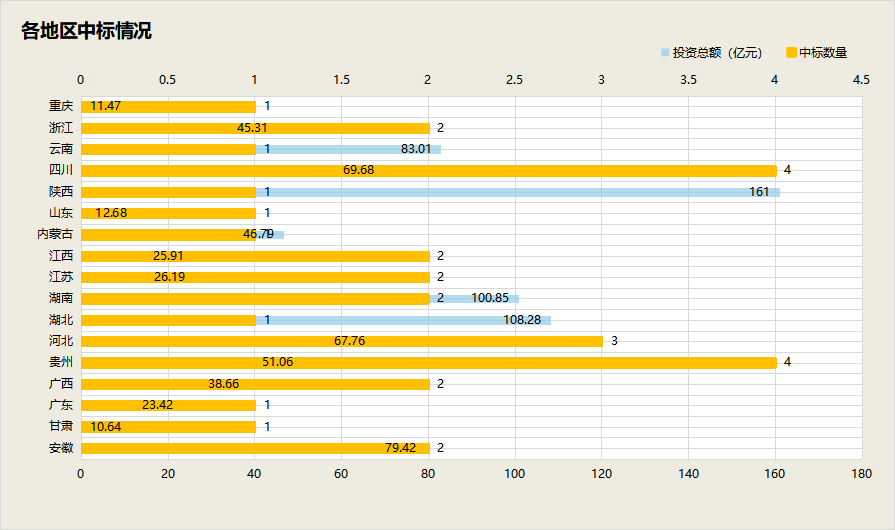Click the 湖南 category label

click(x=61, y=298)
